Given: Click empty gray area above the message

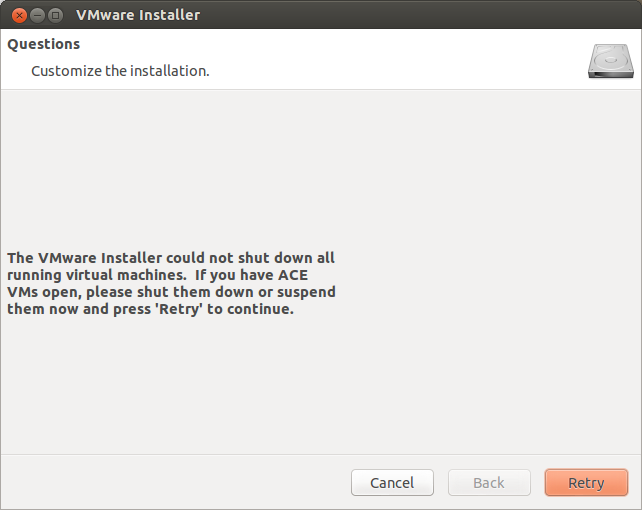Looking at the screenshot, I should pyautogui.click(x=319, y=168).
